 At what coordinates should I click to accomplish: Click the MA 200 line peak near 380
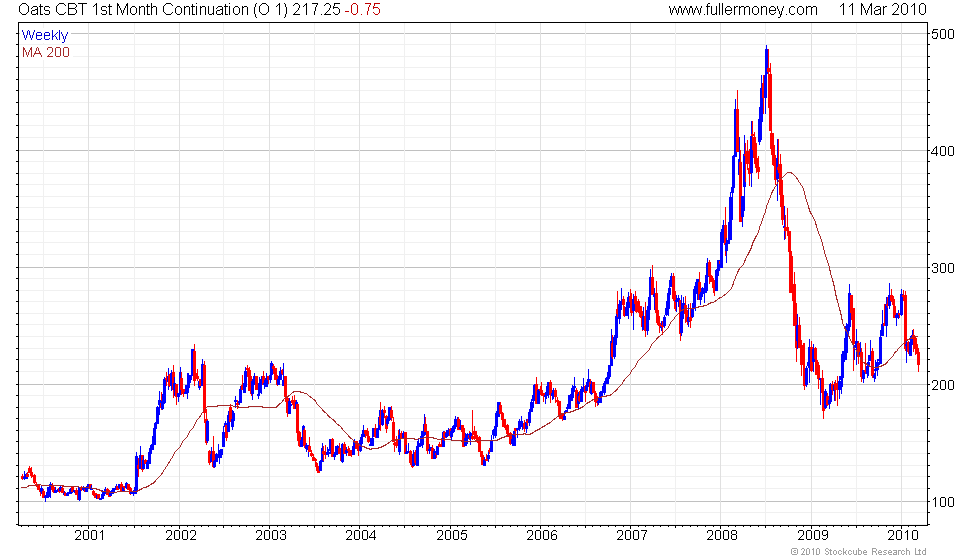pyautogui.click(x=789, y=172)
